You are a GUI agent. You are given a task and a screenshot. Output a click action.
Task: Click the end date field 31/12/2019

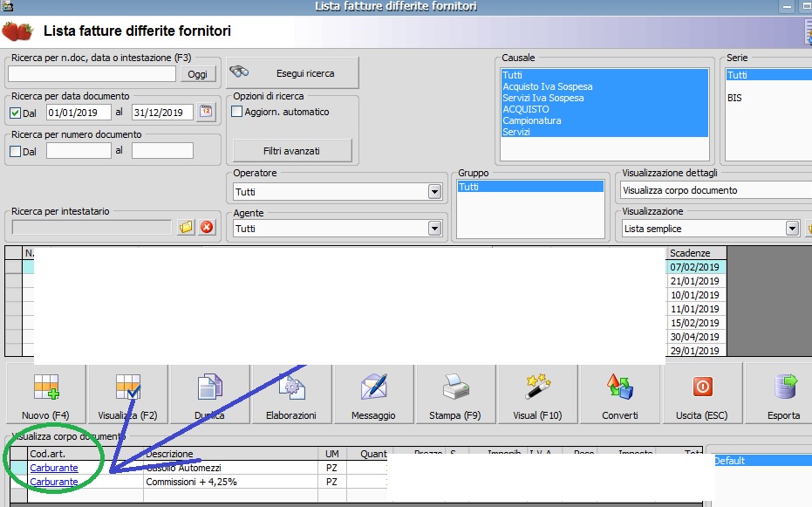click(x=162, y=113)
